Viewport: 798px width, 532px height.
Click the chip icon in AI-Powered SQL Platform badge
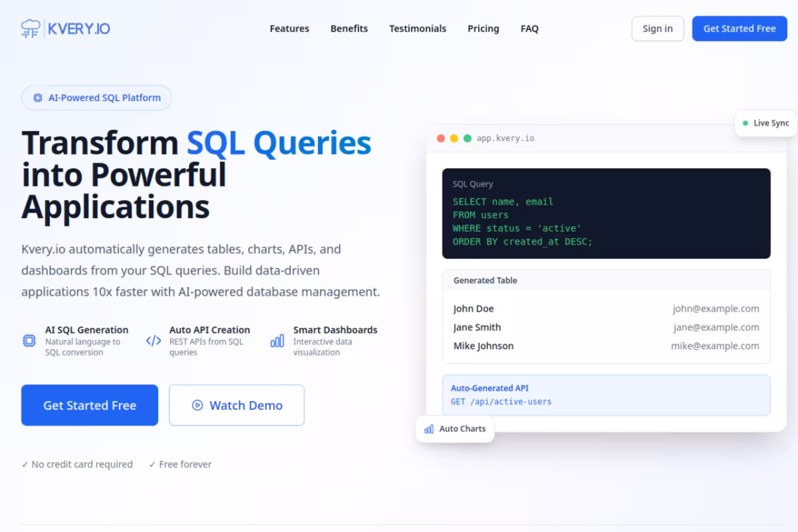pyautogui.click(x=38, y=98)
